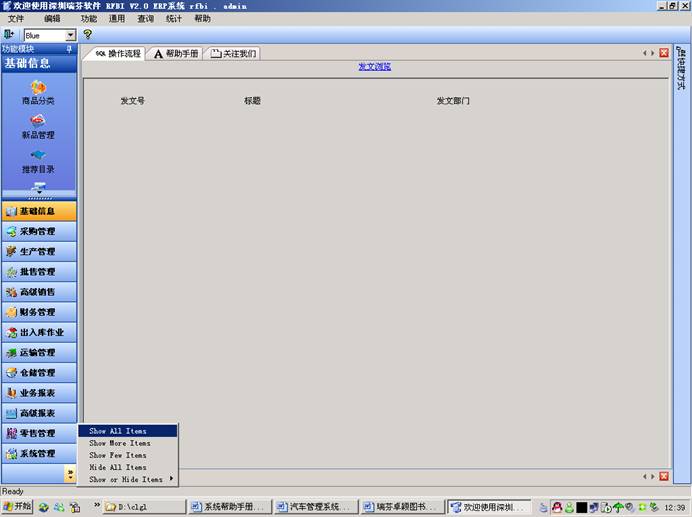Screen dimensions: 692x517
Task: Expand Show or Hide Items submenu
Action: click(x=128, y=479)
